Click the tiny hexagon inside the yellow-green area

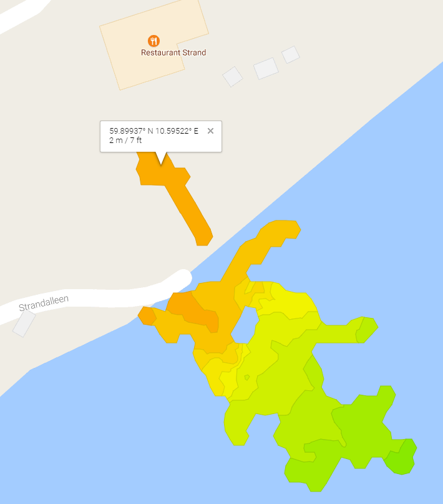pos(247,377)
